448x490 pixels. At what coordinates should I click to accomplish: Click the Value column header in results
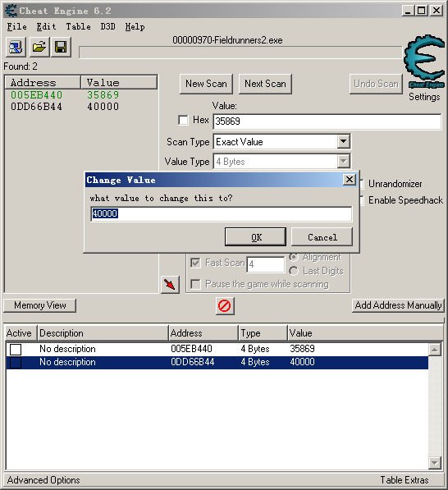click(x=119, y=83)
